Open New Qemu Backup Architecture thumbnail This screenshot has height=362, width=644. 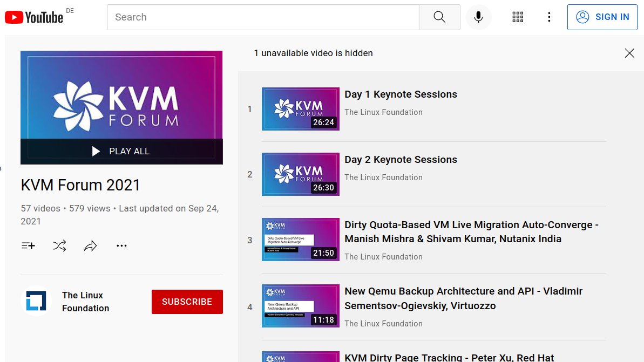(301, 306)
